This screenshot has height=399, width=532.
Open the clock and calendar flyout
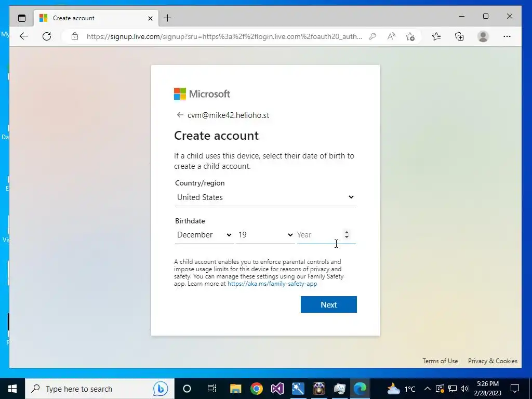coord(488,389)
